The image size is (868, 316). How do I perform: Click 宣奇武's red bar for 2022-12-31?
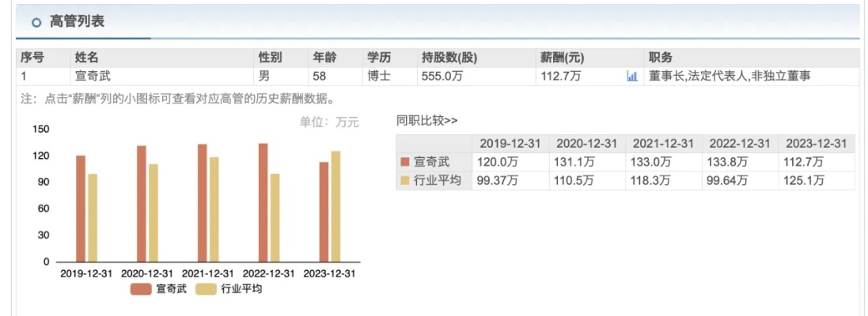point(263,202)
